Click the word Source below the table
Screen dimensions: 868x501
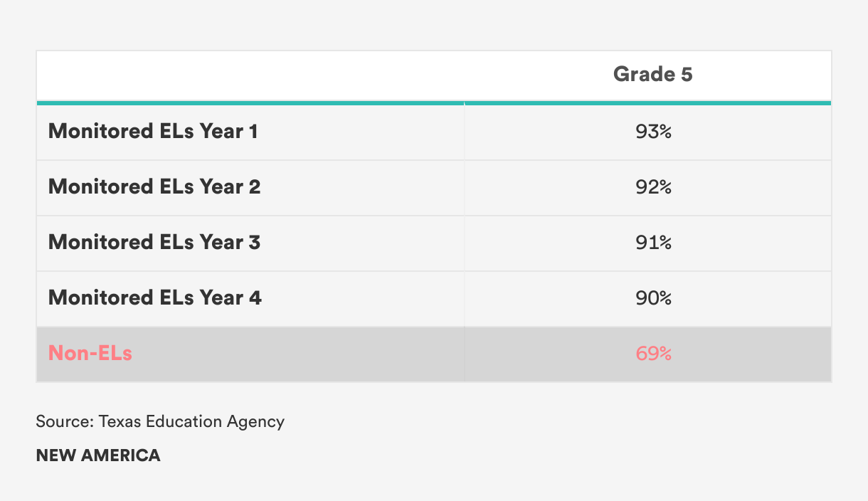click(x=64, y=421)
